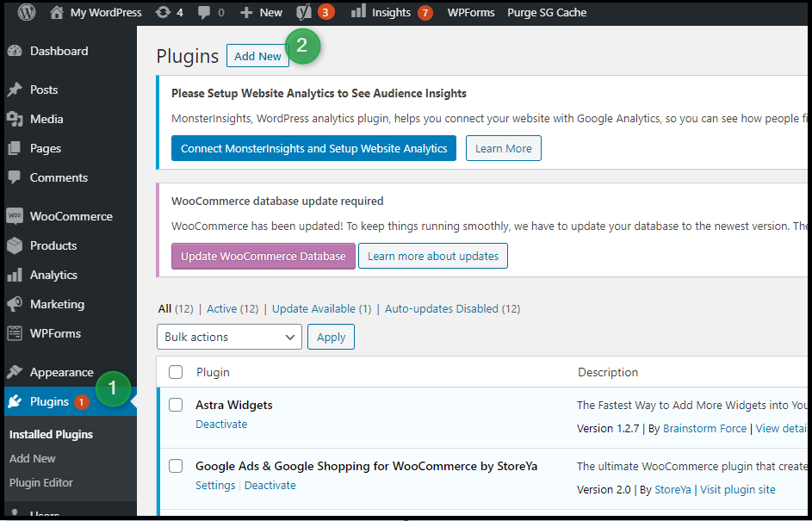The height and width of the screenshot is (521, 812).
Task: Open WooCommerce from the sidebar icon
Action: 15,216
